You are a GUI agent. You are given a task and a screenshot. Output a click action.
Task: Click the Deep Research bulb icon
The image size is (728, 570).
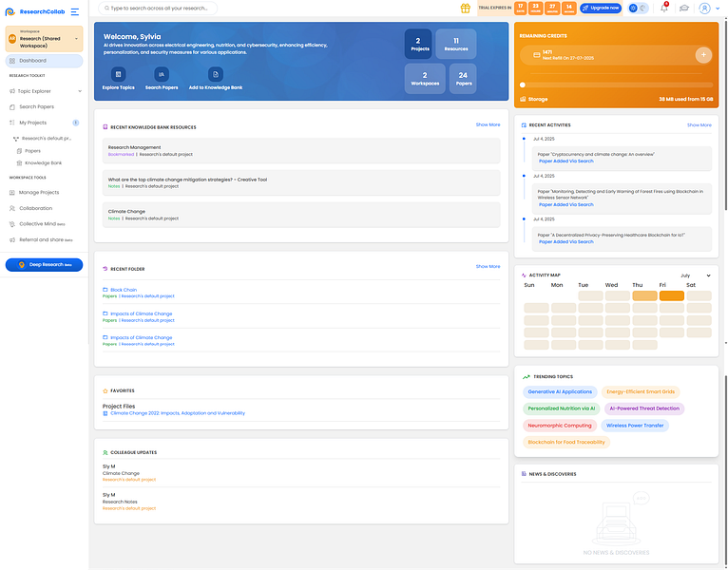pos(21,265)
